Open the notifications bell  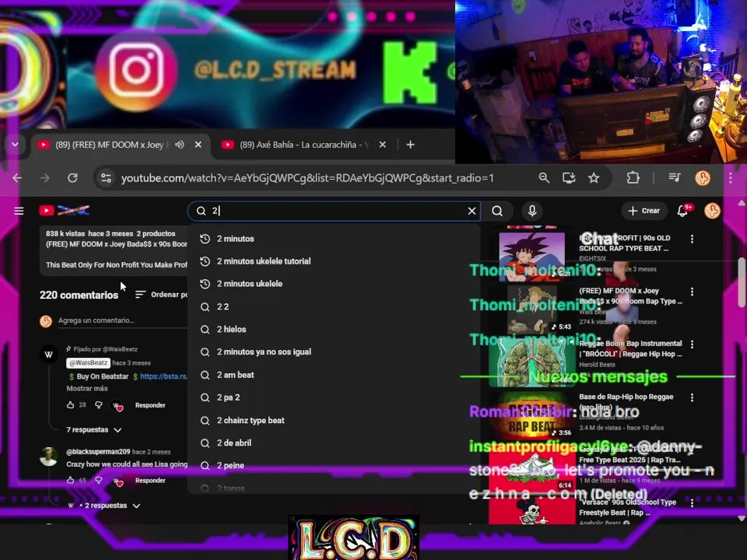[x=682, y=211]
